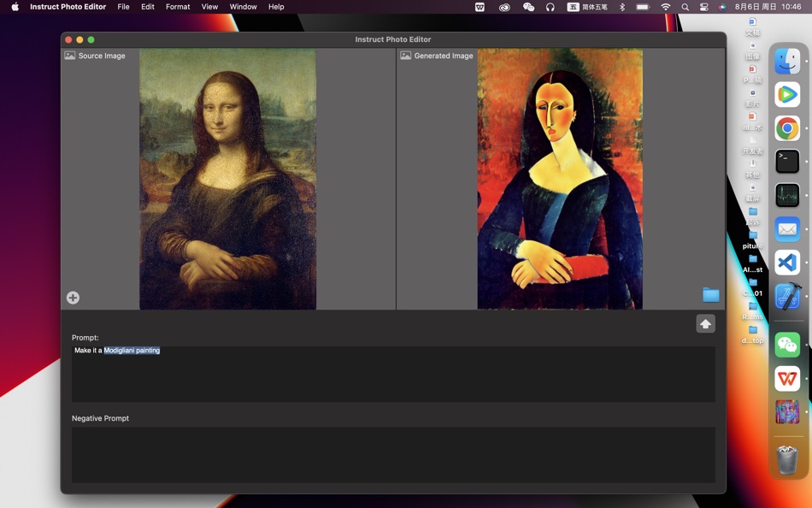This screenshot has height=508, width=812.
Task: Open the Apple menu
Action: [15, 7]
